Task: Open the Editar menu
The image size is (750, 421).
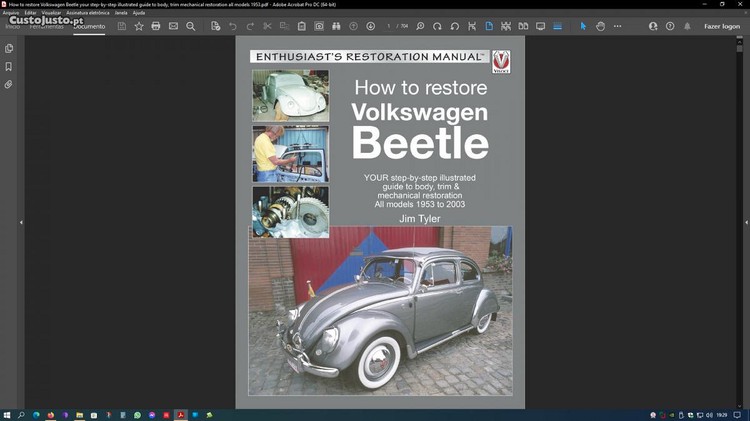Action: coord(30,13)
